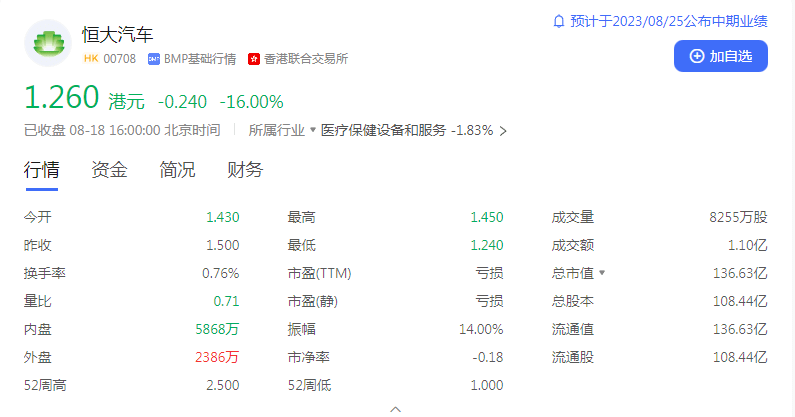Click the 外盘 value 2386万

(x=217, y=357)
